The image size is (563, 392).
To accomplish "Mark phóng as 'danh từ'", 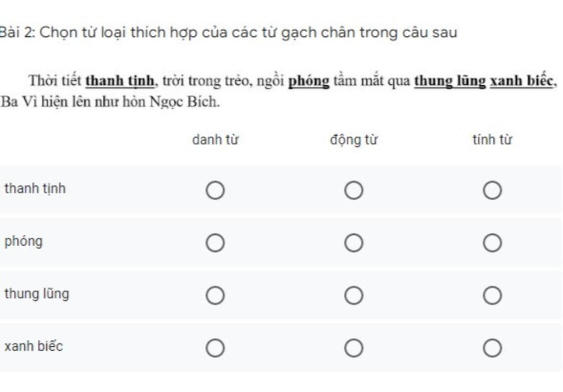I will 215,242.
